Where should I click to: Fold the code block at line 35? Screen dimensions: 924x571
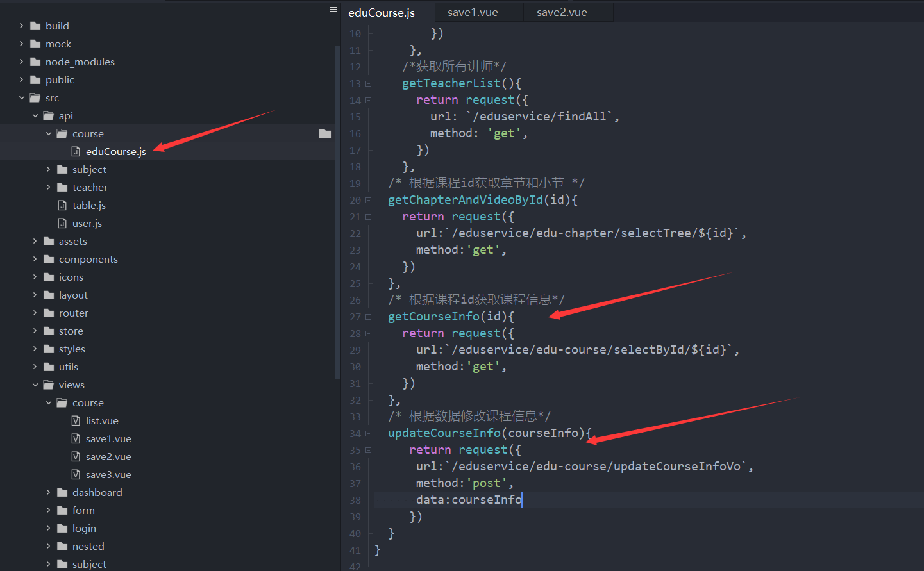[368, 450]
